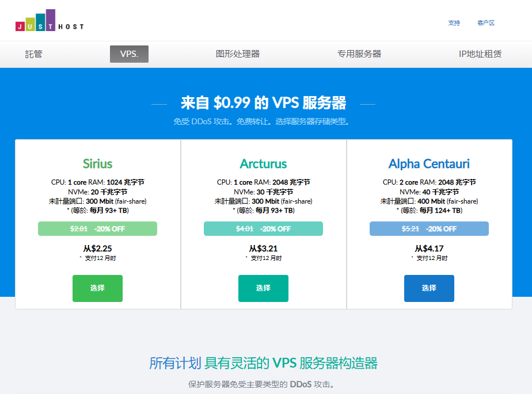
Task: Select the VPS. navigation tab
Action: [129, 54]
